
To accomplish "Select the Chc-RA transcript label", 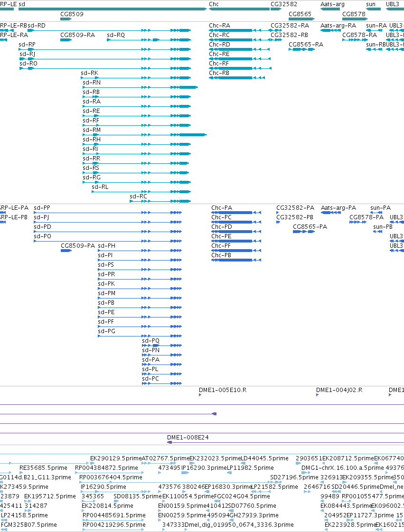I will coord(220,26).
